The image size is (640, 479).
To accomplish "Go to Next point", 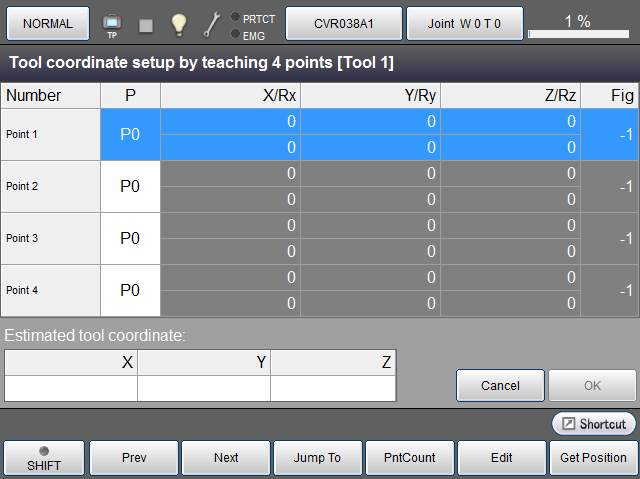I will (x=226, y=458).
